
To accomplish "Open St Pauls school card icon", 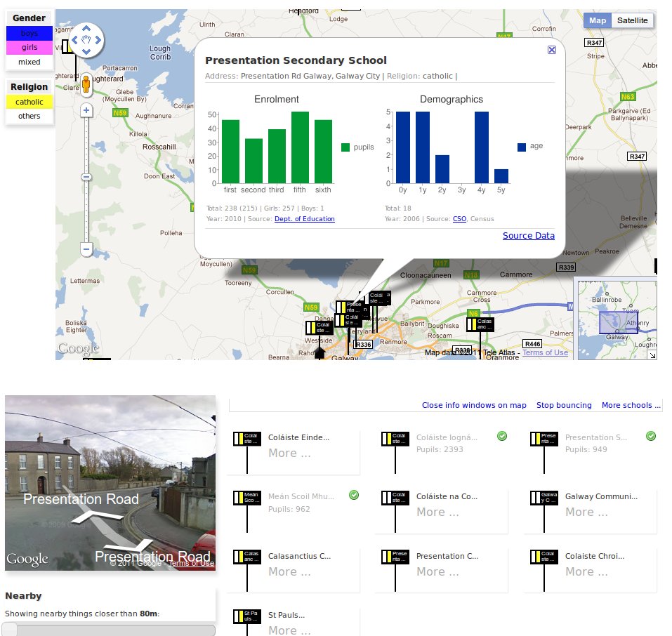I will tap(247, 616).
